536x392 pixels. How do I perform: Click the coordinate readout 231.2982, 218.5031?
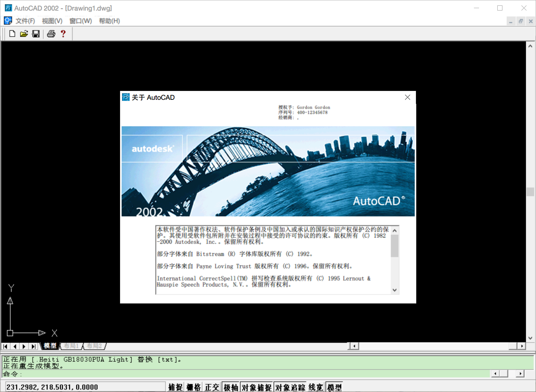click(85, 387)
